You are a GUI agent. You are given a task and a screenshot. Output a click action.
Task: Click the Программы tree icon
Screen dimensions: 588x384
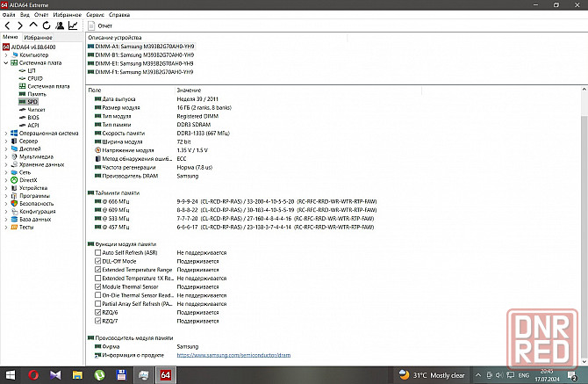[x=14, y=196]
